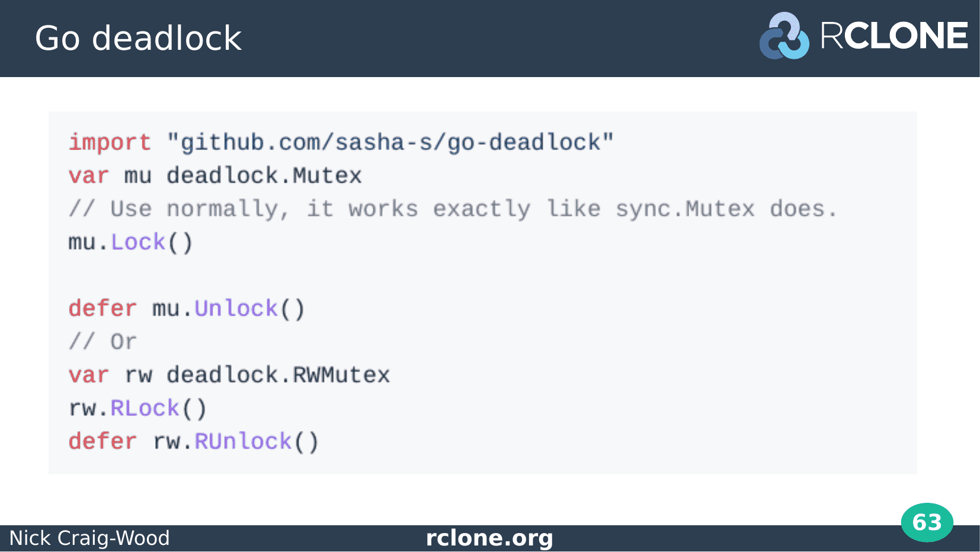The height and width of the screenshot is (552, 980).
Task: Click the var keyword before rw
Action: point(89,375)
